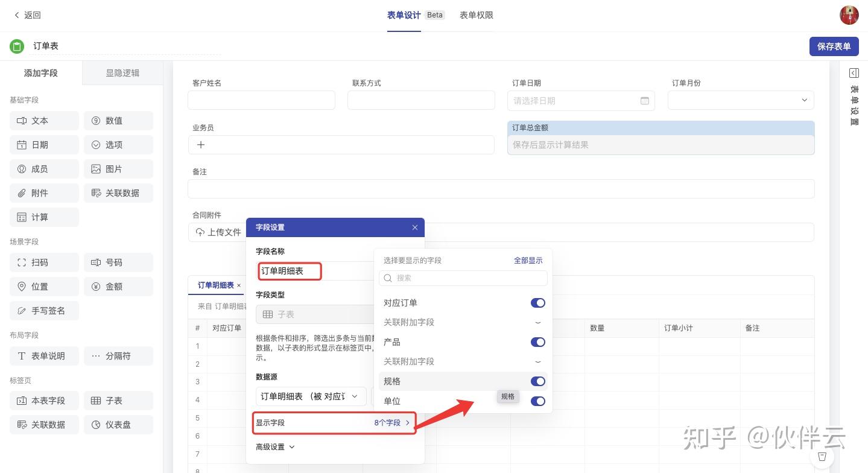Open the 数据源 data source dropdown
868x473 pixels.
[311, 396]
